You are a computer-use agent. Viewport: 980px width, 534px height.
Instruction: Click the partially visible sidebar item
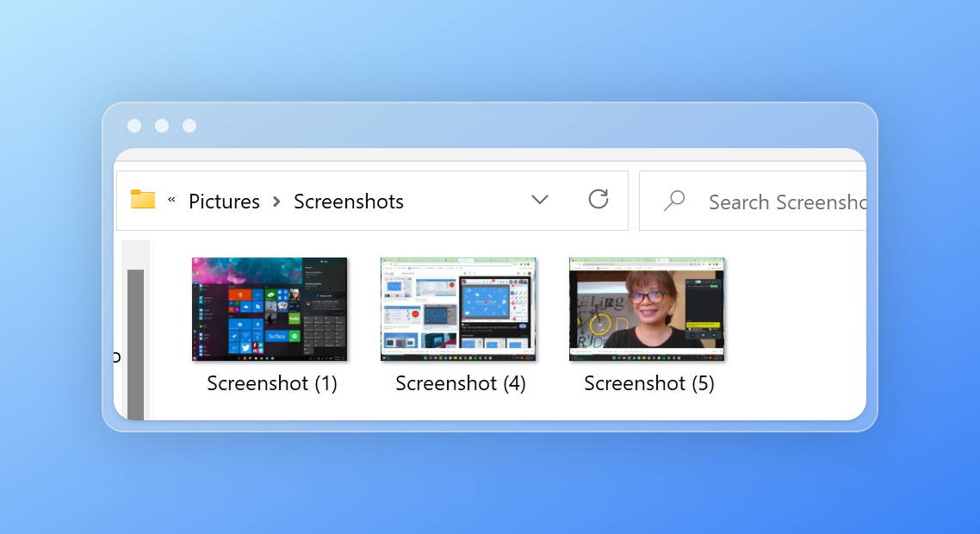point(117,356)
